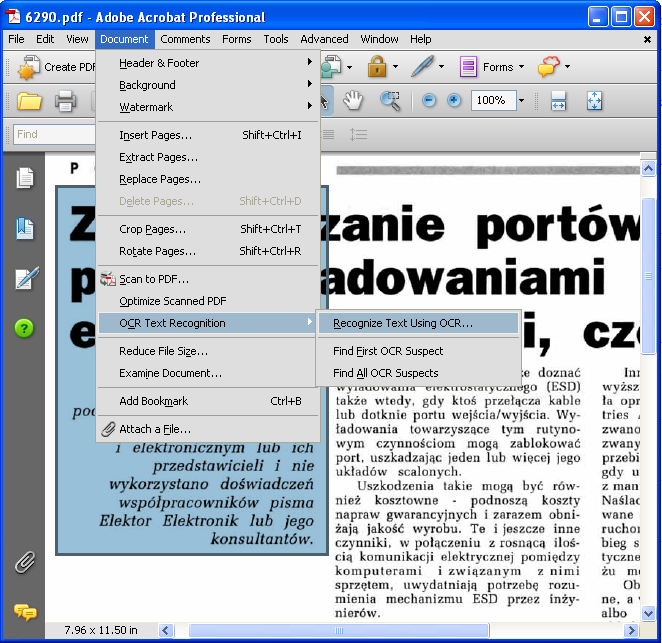Click Find All OCR Suspects
The width and height of the screenshot is (662, 643).
click(x=385, y=373)
